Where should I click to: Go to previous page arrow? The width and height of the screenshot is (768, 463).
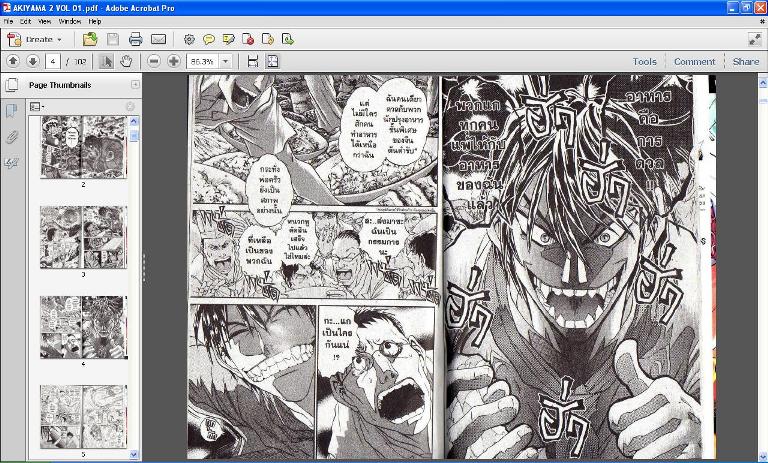point(13,61)
